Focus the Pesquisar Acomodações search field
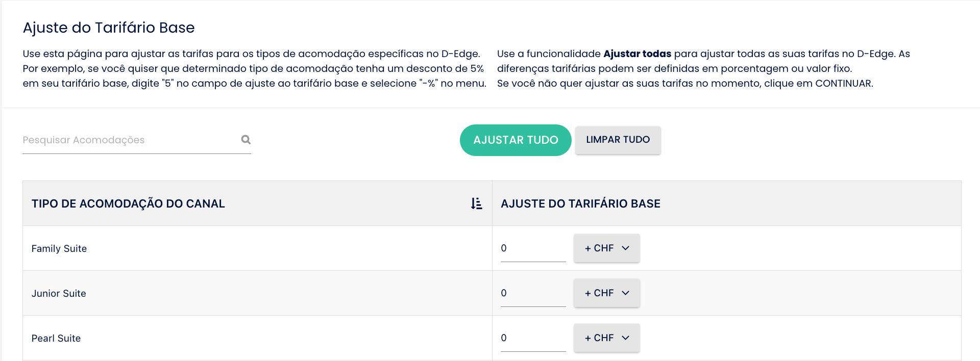This screenshot has width=980, height=361. point(130,140)
